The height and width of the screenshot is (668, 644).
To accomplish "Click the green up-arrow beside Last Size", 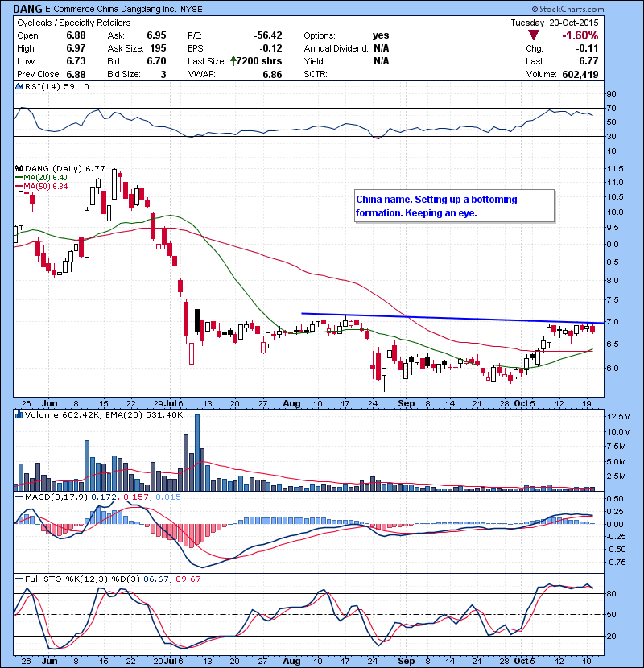I will [233, 61].
